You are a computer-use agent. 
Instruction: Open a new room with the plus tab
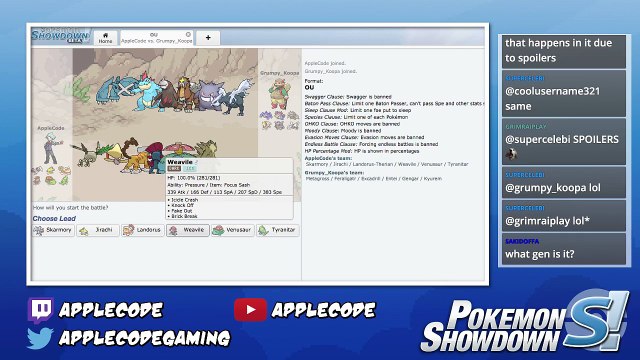pos(208,38)
